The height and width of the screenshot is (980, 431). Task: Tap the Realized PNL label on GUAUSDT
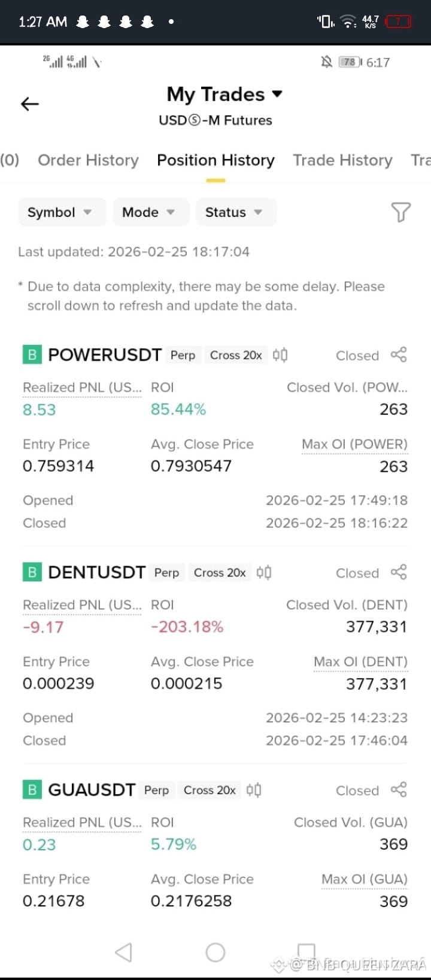tap(82, 823)
